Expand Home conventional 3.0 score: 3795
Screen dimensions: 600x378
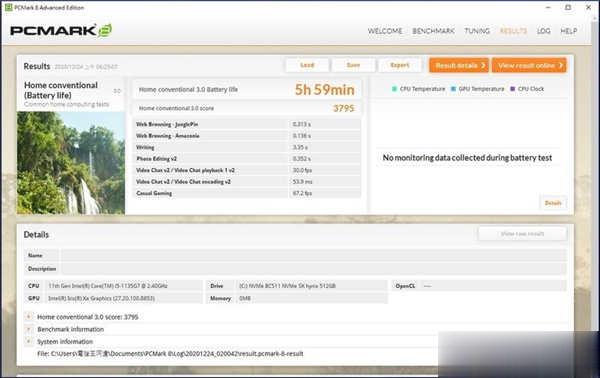click(28, 316)
